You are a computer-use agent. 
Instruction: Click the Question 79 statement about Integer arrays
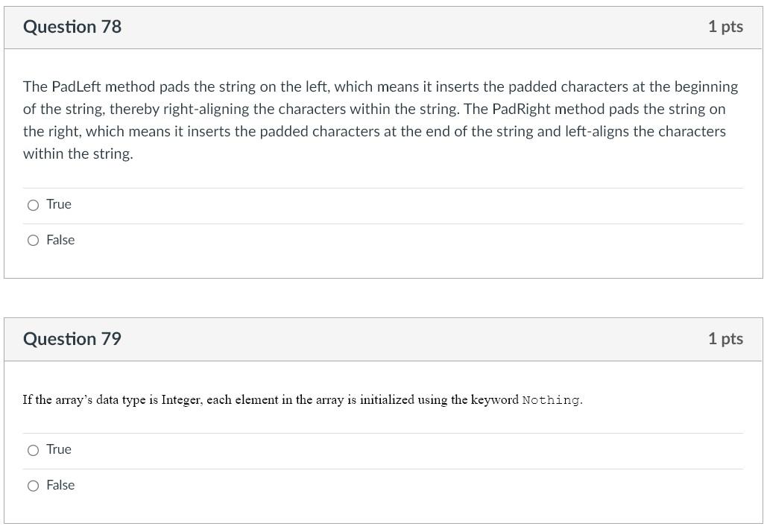click(301, 399)
